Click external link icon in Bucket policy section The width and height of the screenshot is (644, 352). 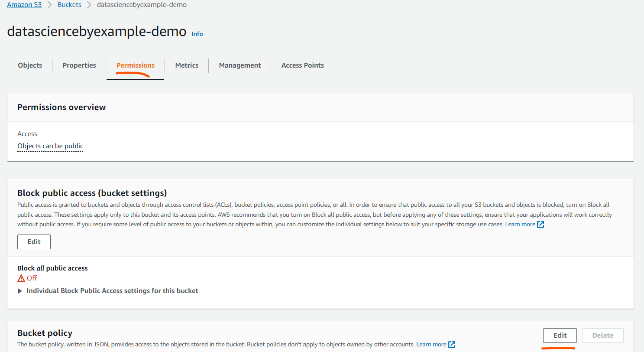click(452, 345)
